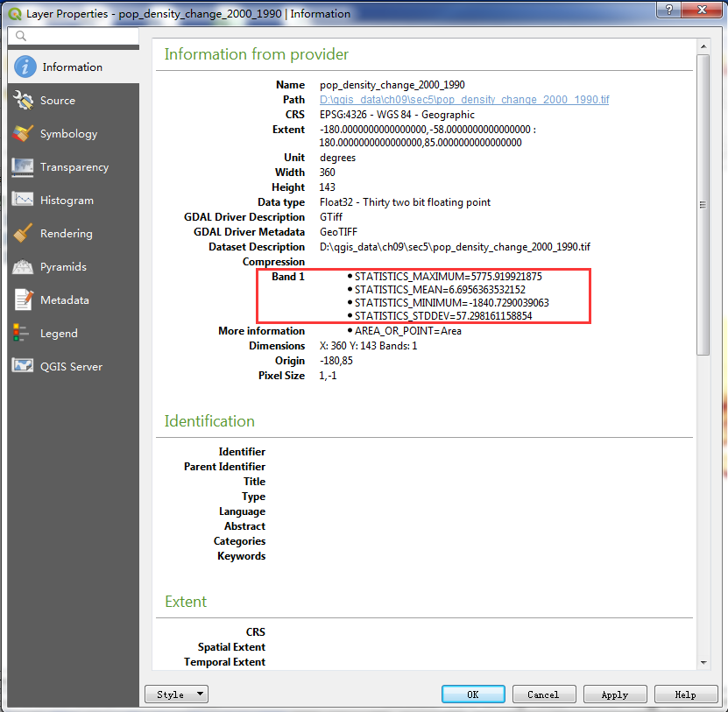Click the STATISTICS_STDDEV=57.298161158854 line
The height and width of the screenshot is (712, 728).
[x=443, y=316]
